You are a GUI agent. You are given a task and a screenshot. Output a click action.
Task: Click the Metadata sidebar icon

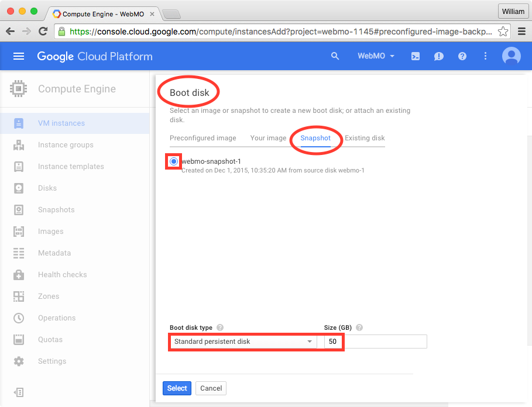(x=19, y=253)
